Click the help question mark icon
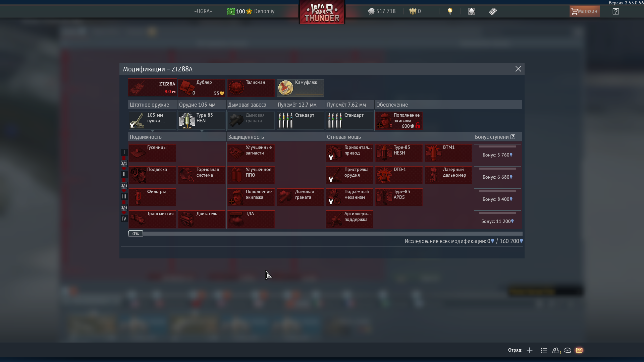Image resolution: width=644 pixels, height=362 pixels. click(x=616, y=11)
